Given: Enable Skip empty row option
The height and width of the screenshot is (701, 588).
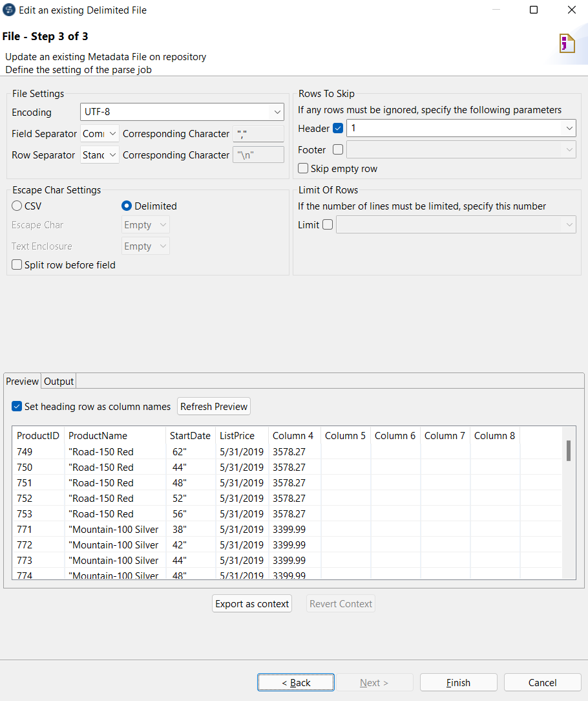Looking at the screenshot, I should tap(303, 169).
